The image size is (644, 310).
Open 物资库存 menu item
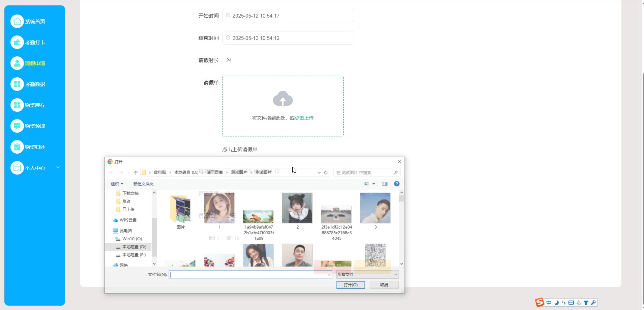[x=35, y=105]
